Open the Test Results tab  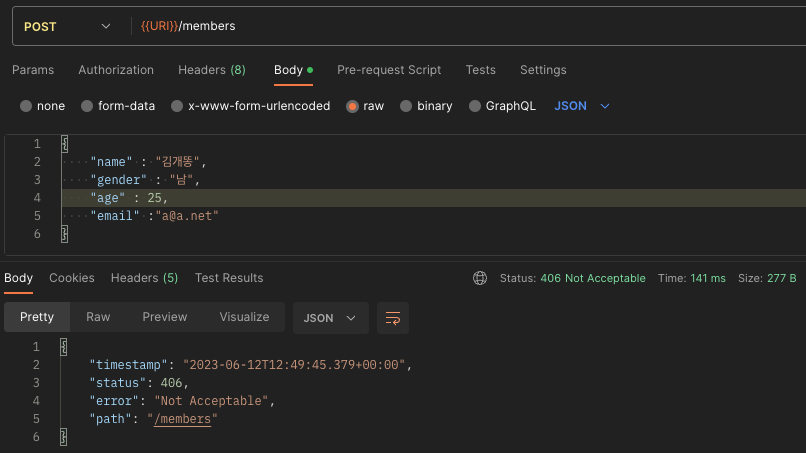pos(229,278)
